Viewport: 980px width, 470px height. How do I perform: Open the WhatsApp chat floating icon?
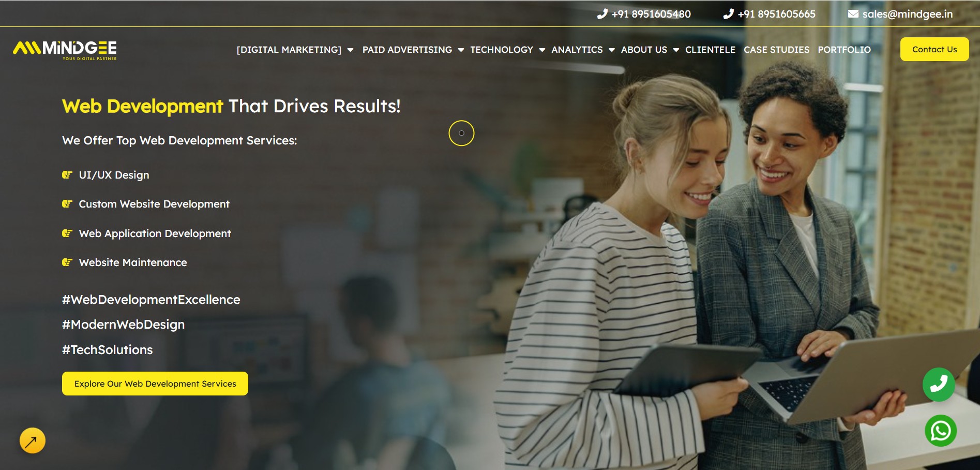tap(940, 431)
